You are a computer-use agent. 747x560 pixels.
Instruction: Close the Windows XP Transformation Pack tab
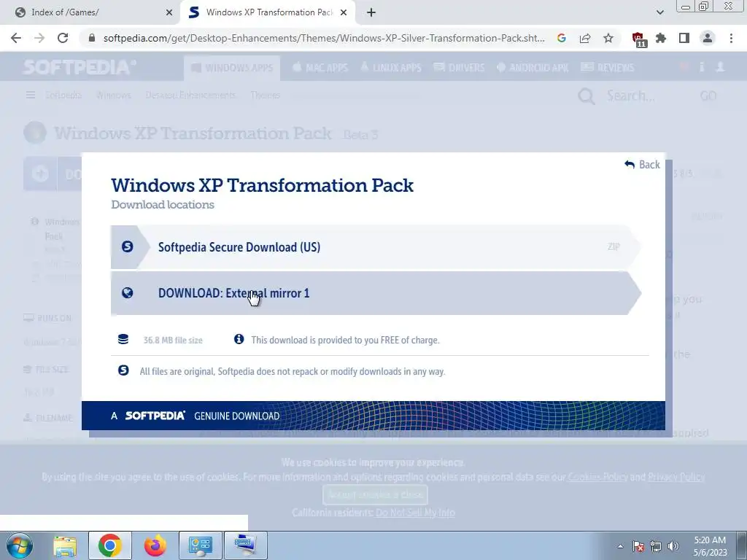(x=344, y=13)
